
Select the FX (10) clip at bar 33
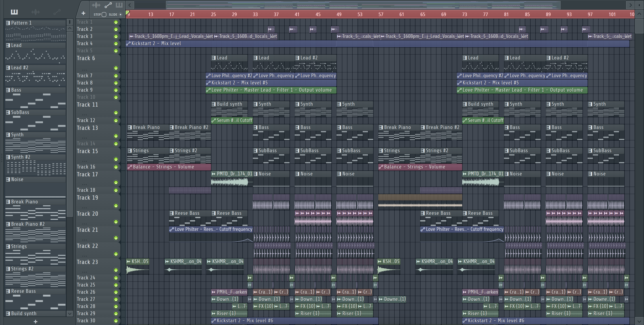263,306
